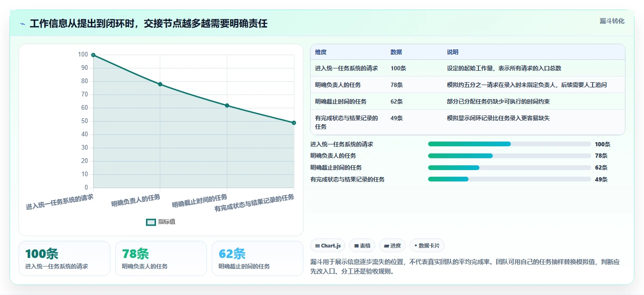Click the 漏斗转化 label at top right
Screen dimensions: 644x295
coord(612,21)
